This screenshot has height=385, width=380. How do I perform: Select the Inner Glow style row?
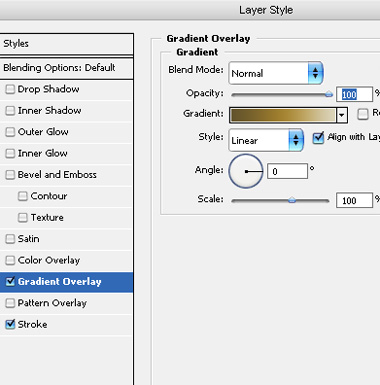click(66, 153)
